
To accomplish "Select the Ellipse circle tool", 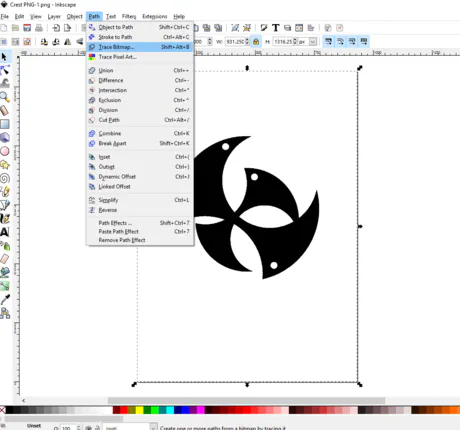I will pyautogui.click(x=5, y=151).
